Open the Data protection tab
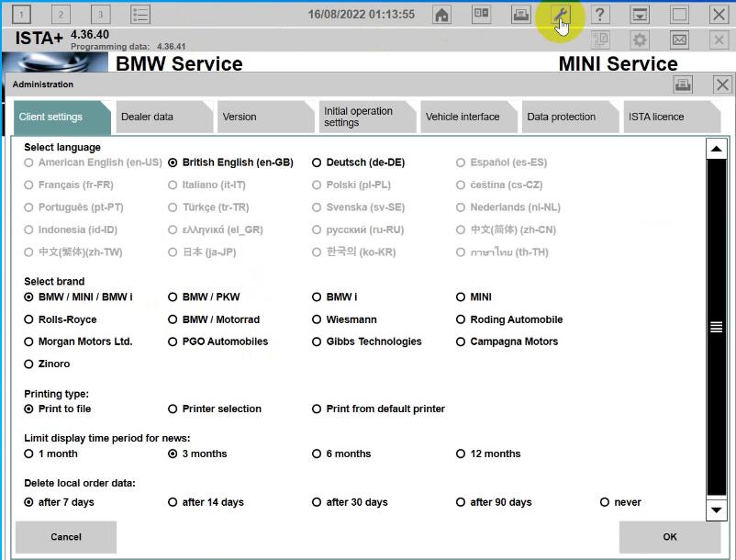The width and height of the screenshot is (736, 560). [570, 117]
